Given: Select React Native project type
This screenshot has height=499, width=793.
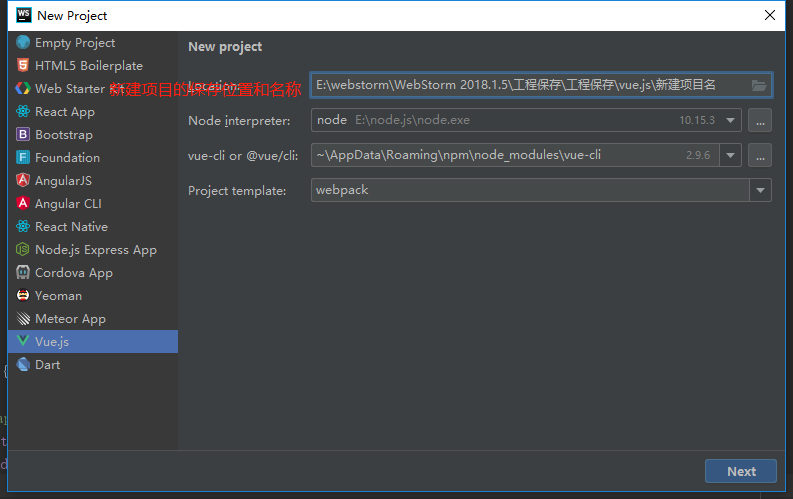Looking at the screenshot, I should click(93, 226).
